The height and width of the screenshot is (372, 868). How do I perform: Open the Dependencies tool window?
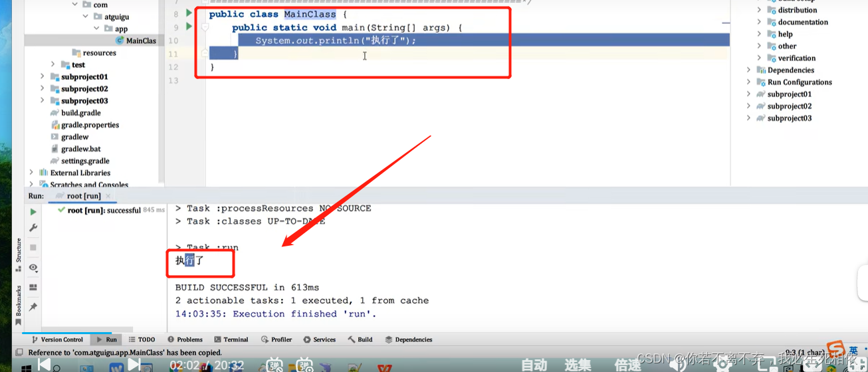click(x=409, y=339)
